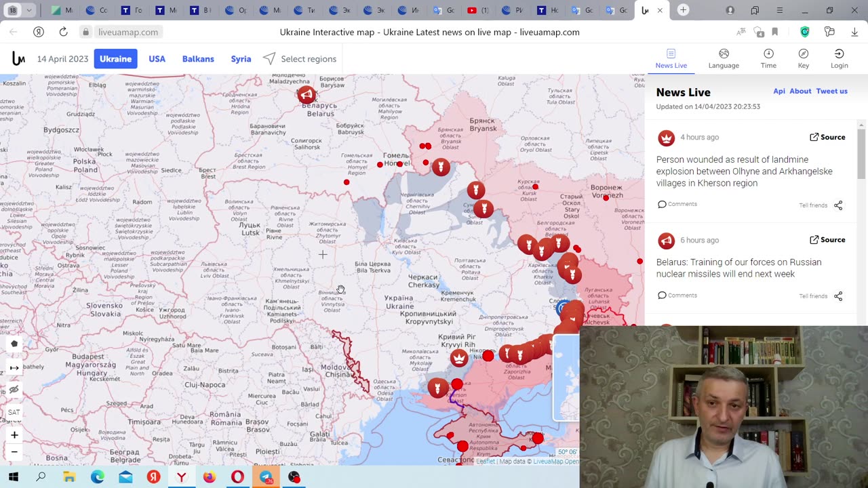Image resolution: width=868 pixels, height=488 pixels.
Task: Share the Belarus training news item
Action: click(838, 296)
